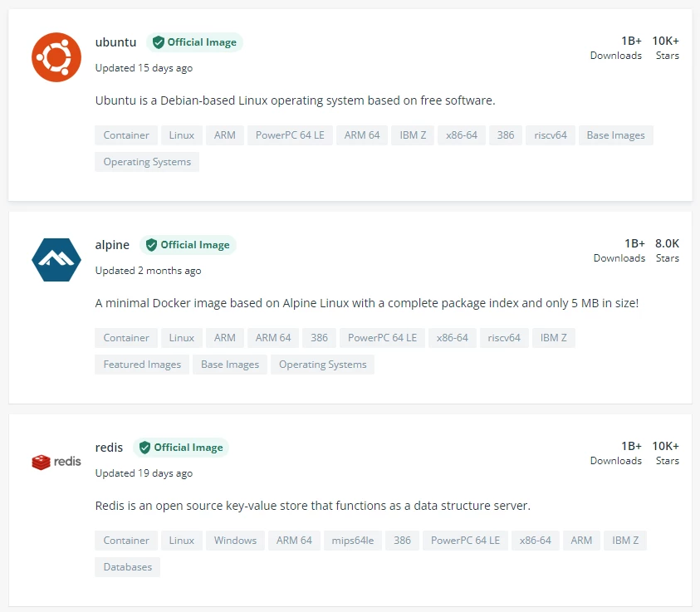Open the redis image title link
The height and width of the screenshot is (612, 700).
[109, 448]
